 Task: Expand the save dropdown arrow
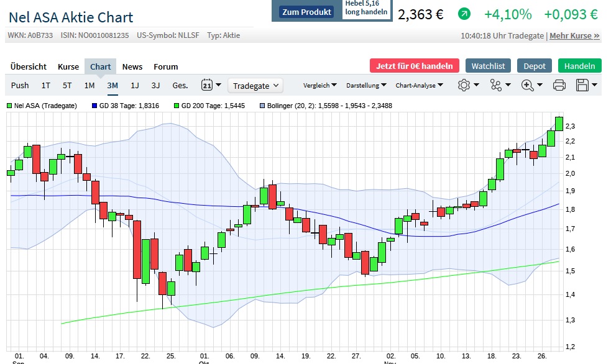click(x=594, y=84)
